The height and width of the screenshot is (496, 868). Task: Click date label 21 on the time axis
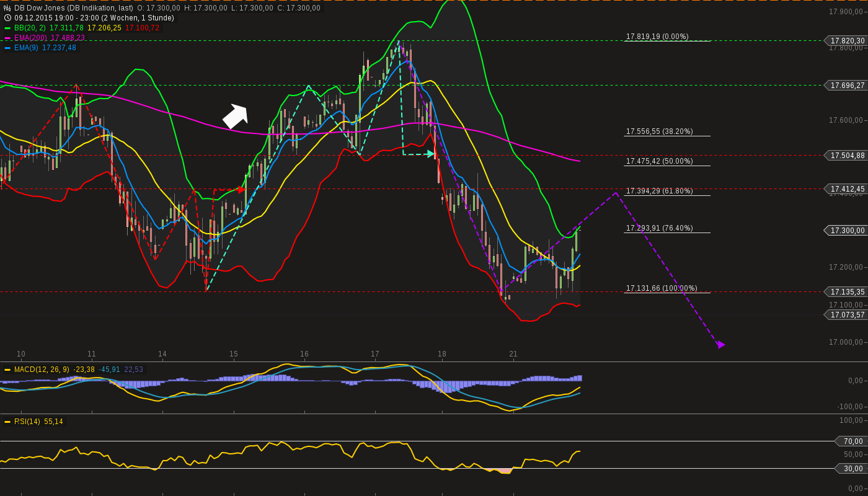(x=513, y=354)
